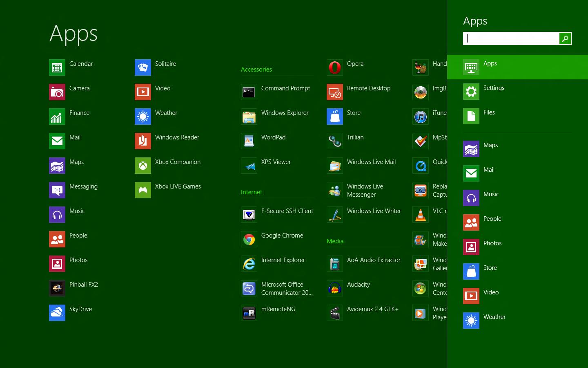This screenshot has height=368, width=588.
Task: Open mRemoteNG icon
Action: [x=249, y=313]
